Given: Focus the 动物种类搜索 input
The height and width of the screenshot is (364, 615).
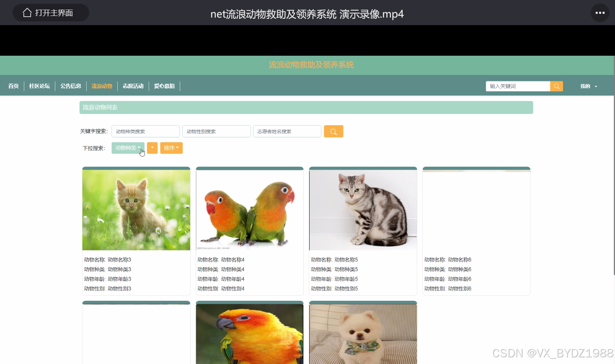Looking at the screenshot, I should pos(145,131).
